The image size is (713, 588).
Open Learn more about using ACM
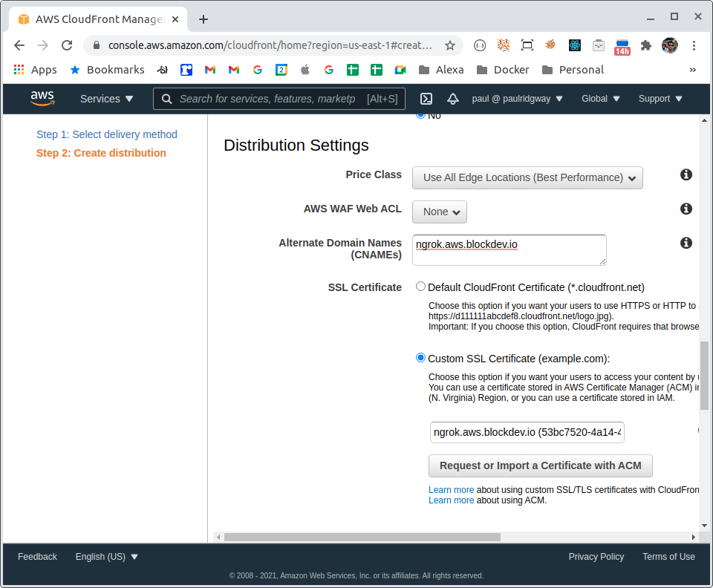click(x=451, y=500)
